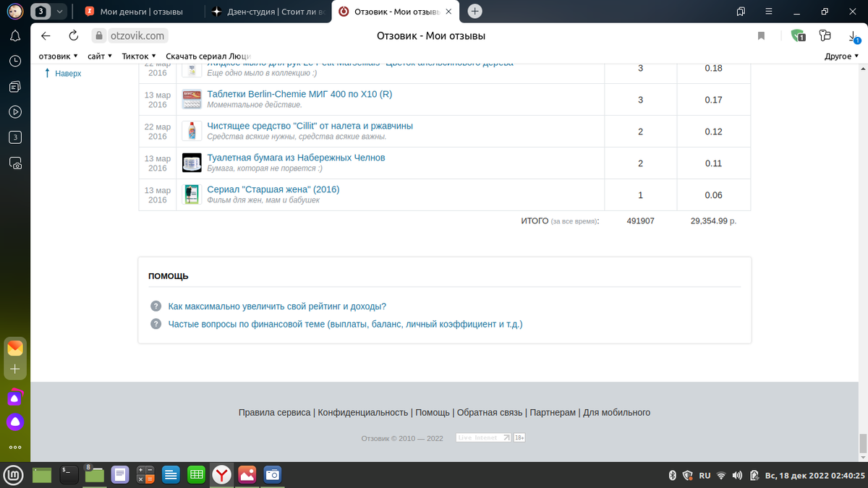Open the profile avatar in browser corner
Image resolution: width=868 pixels, height=488 pixels.
coord(15,12)
